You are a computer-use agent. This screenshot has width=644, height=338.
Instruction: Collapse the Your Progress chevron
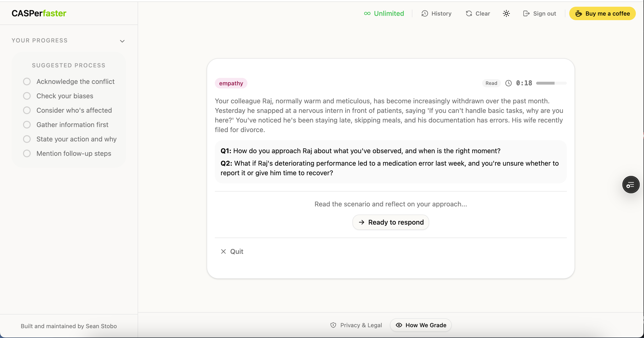point(122,41)
